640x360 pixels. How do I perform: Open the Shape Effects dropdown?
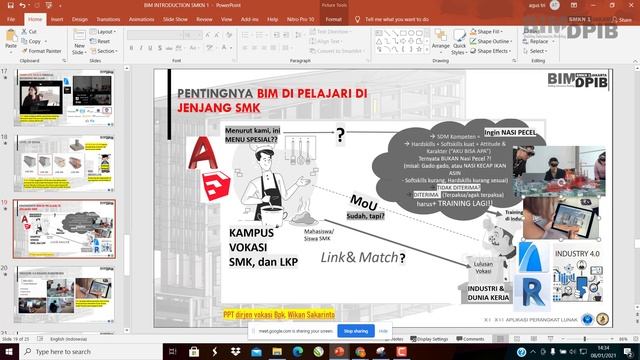(x=490, y=51)
